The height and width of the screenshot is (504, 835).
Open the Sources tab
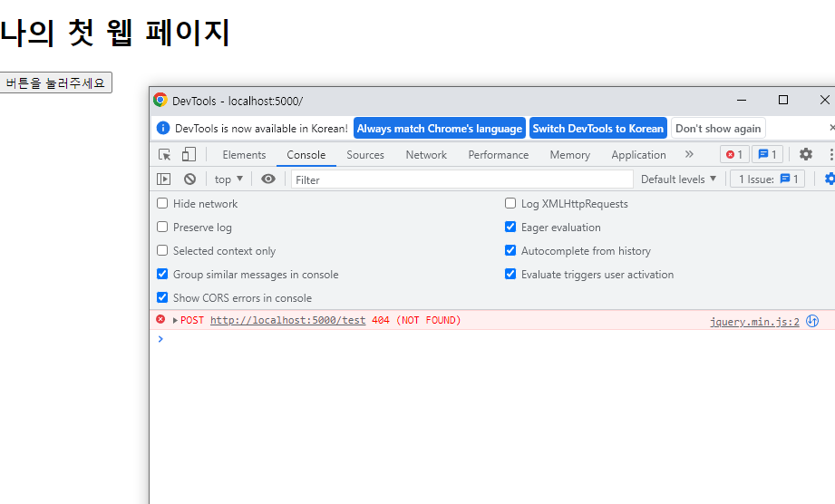click(x=365, y=155)
